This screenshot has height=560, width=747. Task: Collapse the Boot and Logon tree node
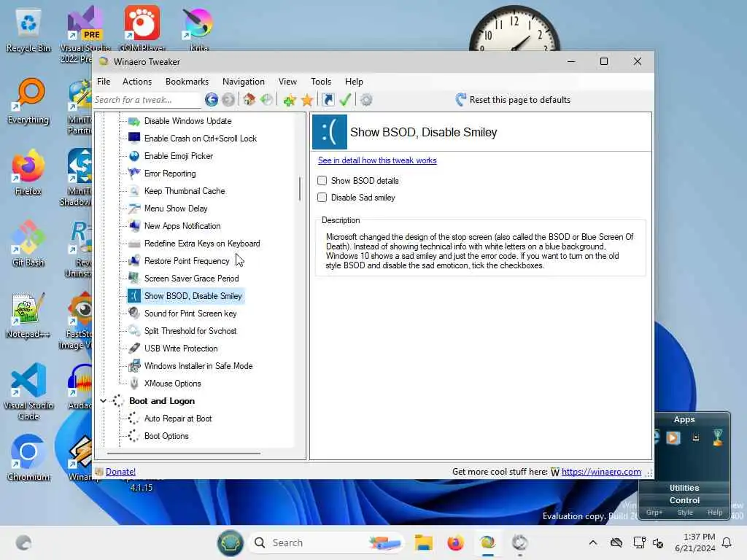(104, 401)
